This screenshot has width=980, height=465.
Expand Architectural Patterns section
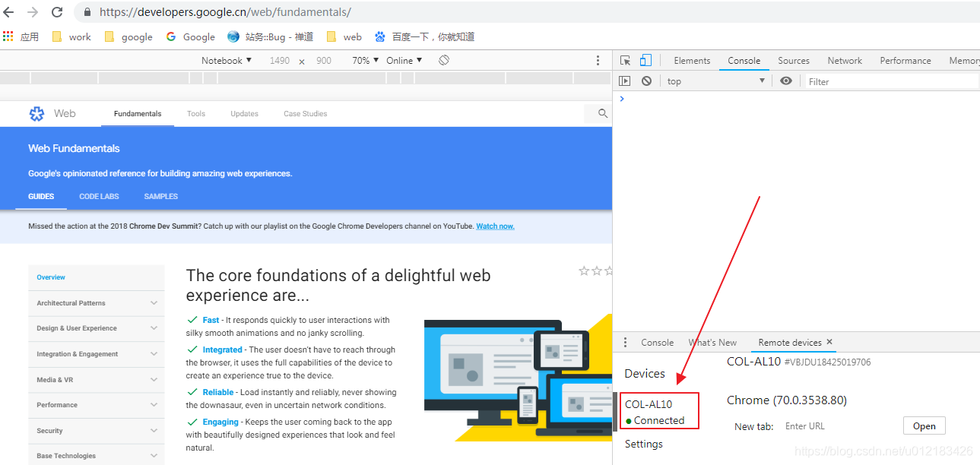(96, 303)
